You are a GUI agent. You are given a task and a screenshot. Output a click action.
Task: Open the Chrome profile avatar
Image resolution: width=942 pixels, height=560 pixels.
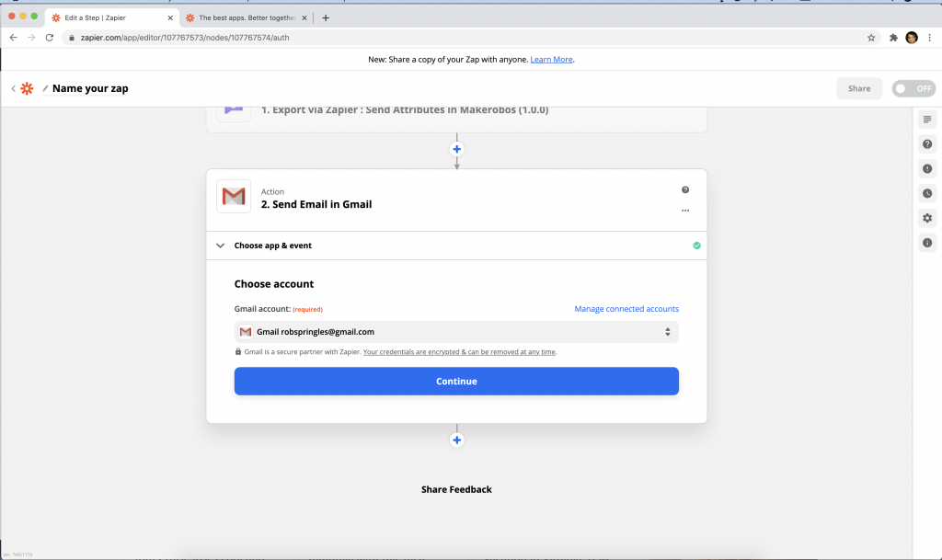click(912, 37)
